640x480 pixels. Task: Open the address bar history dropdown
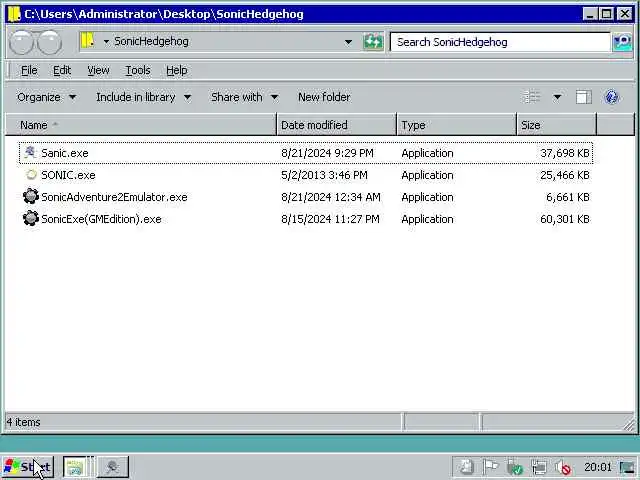pyautogui.click(x=348, y=42)
